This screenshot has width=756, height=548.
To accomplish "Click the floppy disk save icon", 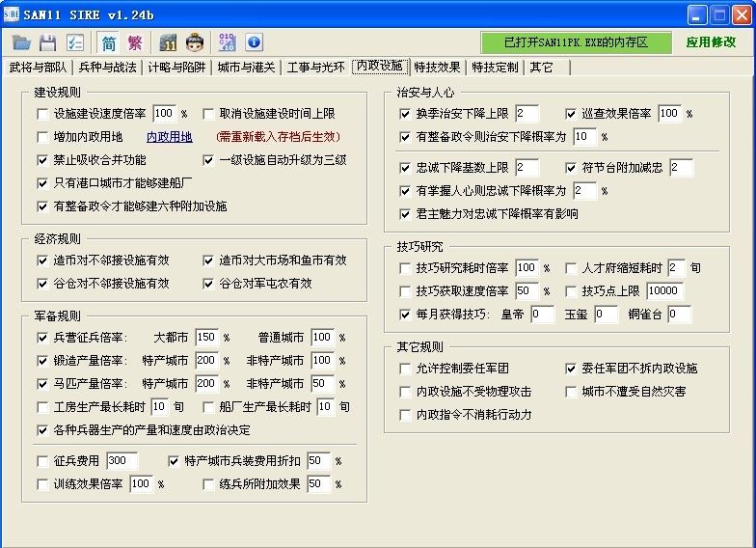I will click(47, 42).
